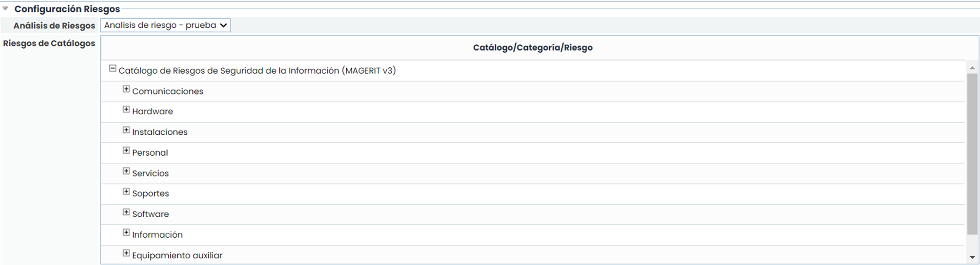Image resolution: width=980 pixels, height=265 pixels.
Task: Expand the Personal category plus icon
Action: [x=126, y=151]
